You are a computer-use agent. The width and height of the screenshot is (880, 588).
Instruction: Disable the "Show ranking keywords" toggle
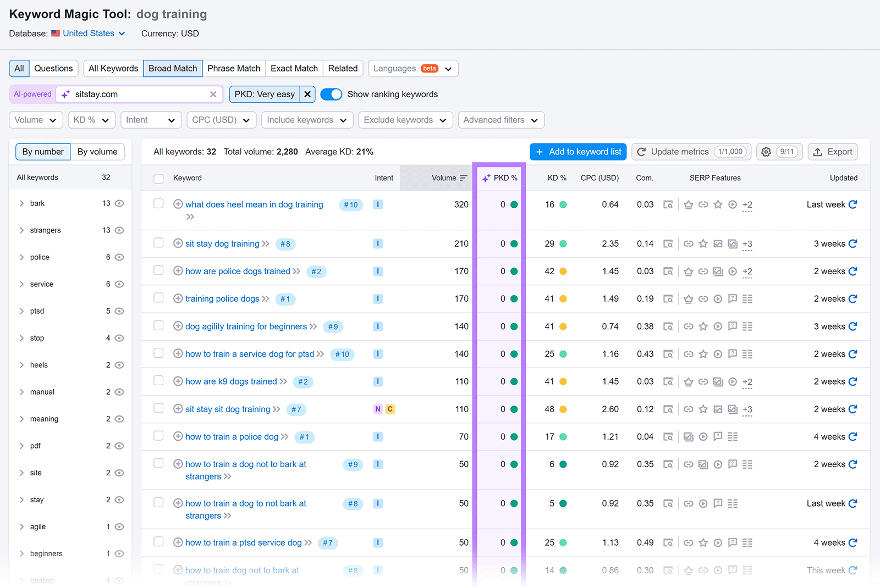331,94
